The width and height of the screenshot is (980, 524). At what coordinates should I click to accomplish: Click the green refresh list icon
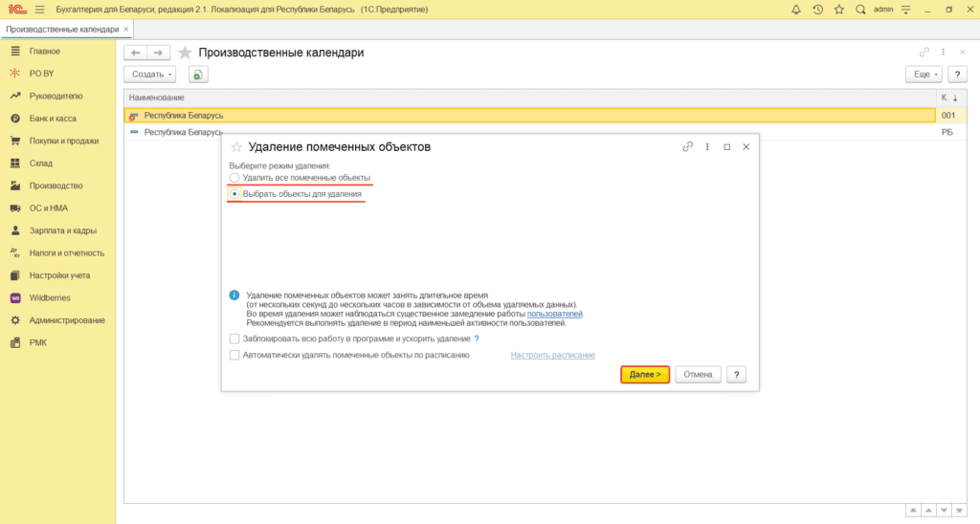tap(197, 75)
